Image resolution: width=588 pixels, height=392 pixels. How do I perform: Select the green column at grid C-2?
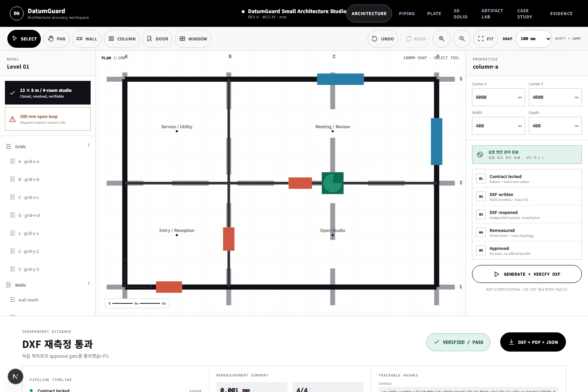[x=333, y=183]
